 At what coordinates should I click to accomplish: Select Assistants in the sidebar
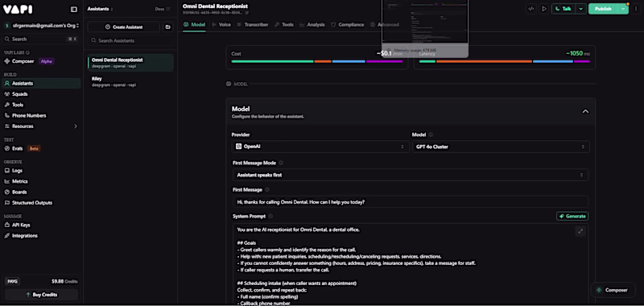[x=41, y=84]
